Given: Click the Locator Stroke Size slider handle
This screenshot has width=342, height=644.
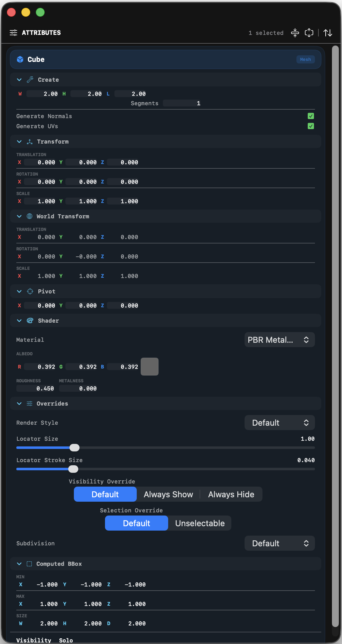Looking at the screenshot, I should point(73,469).
